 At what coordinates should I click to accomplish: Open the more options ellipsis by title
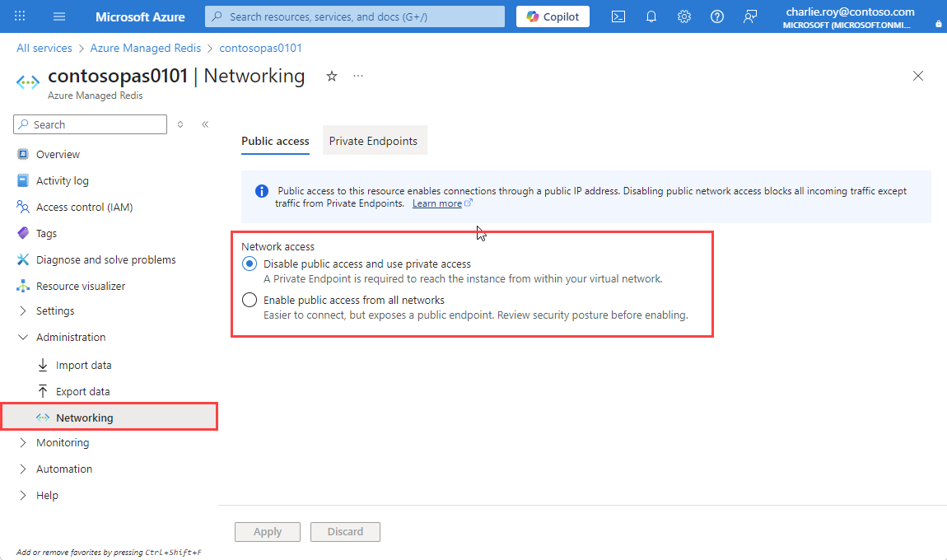coord(358,76)
